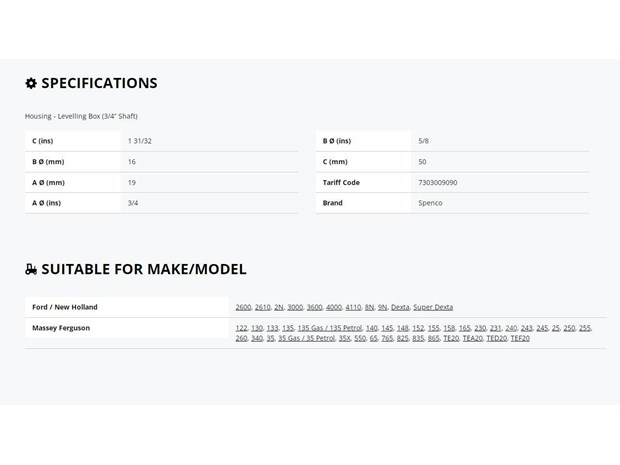This screenshot has width=620, height=465.
Task: Open the Massey Ferguson 135 Gas / 135 Petrol link
Action: click(x=330, y=328)
